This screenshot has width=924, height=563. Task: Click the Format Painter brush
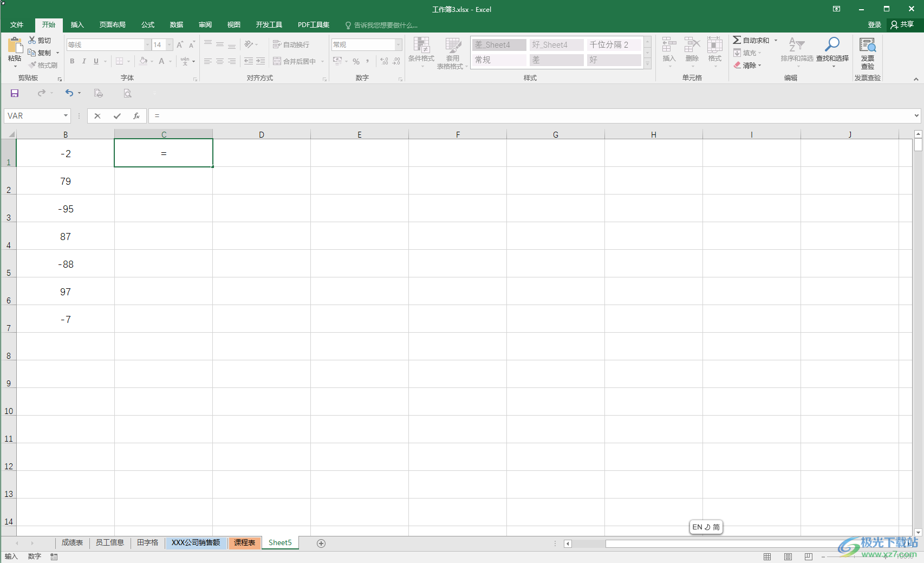click(x=32, y=65)
